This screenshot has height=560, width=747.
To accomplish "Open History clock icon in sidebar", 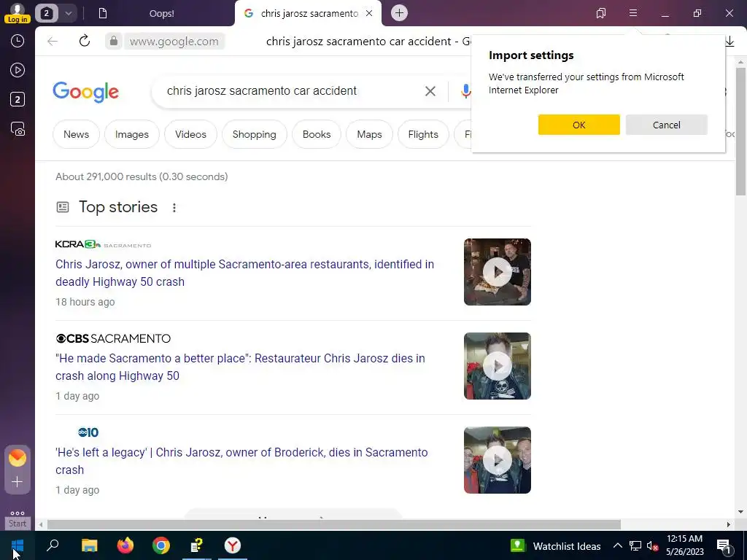I will (x=18, y=41).
